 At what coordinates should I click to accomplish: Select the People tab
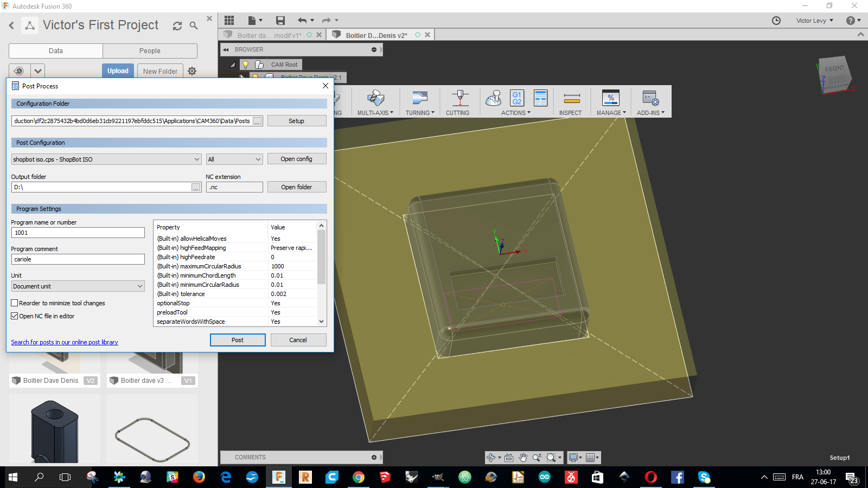click(x=150, y=51)
